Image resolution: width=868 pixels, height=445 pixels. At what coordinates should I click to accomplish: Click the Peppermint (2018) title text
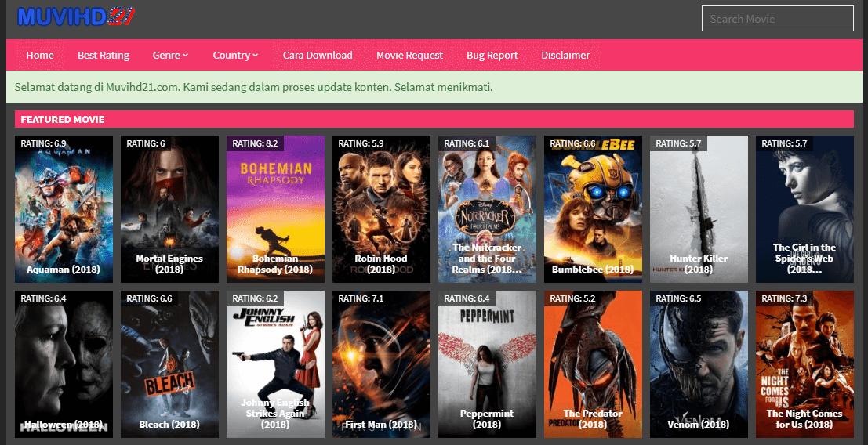(x=487, y=419)
